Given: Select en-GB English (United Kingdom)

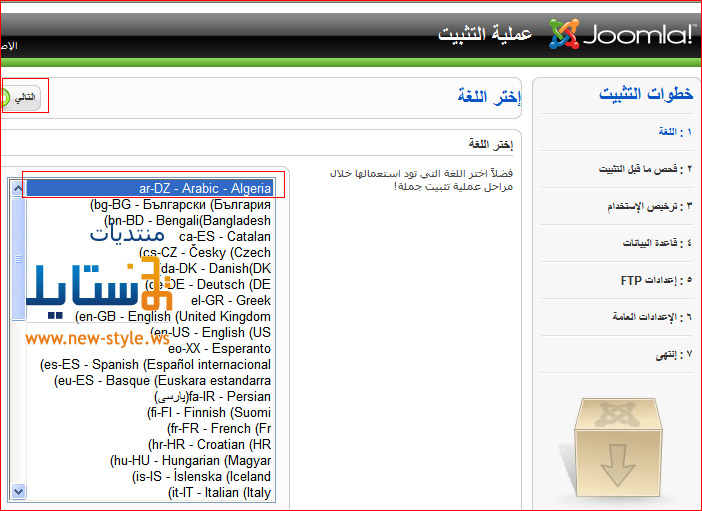Looking at the screenshot, I should coord(149,316).
